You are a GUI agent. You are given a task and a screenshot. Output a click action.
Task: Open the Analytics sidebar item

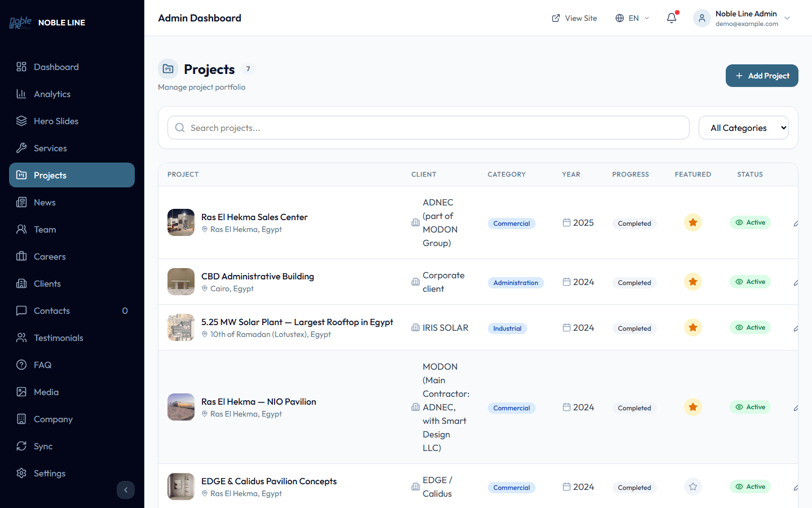tap(72, 94)
